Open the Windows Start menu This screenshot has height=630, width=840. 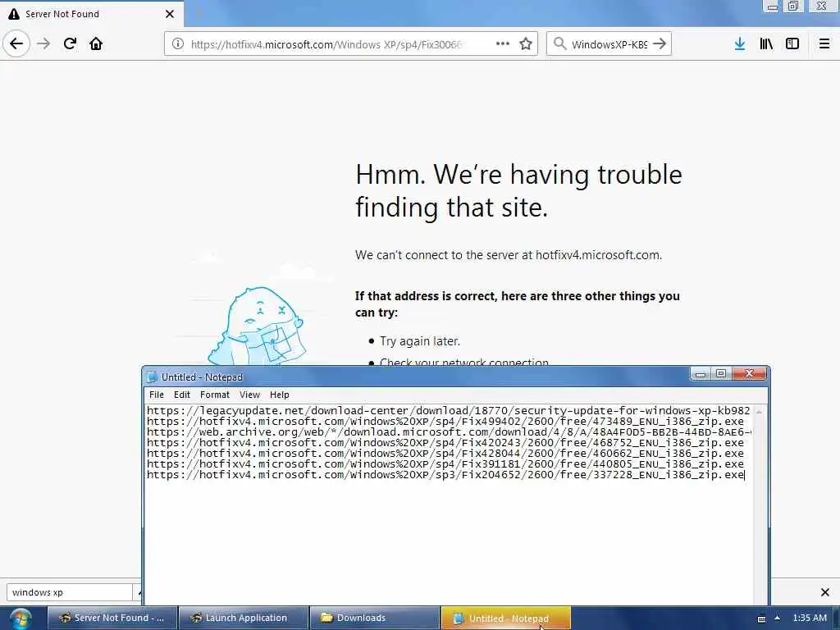click(21, 619)
